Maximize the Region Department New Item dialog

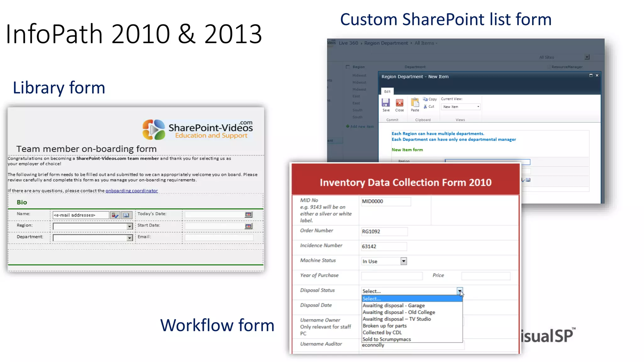[591, 75]
